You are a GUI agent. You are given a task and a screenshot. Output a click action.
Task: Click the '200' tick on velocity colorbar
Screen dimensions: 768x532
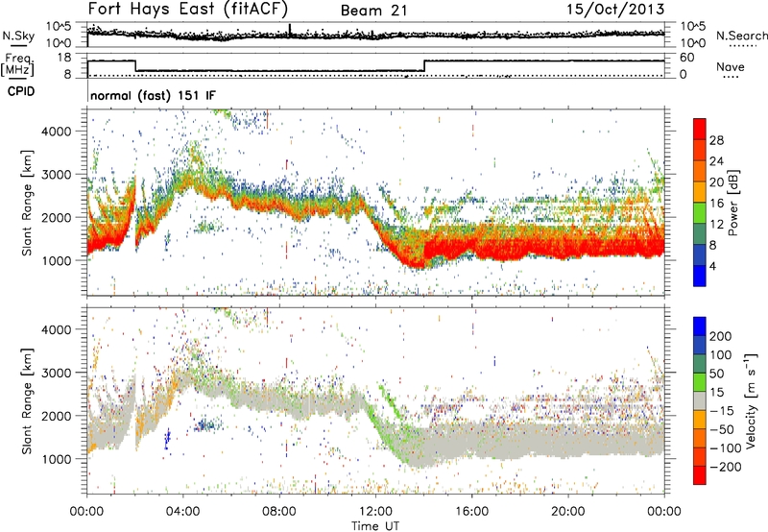[x=721, y=336]
